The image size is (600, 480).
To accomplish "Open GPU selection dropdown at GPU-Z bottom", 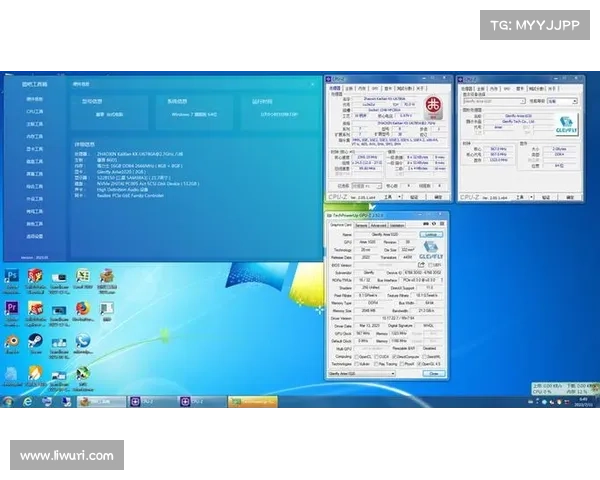I will pyautogui.click(x=362, y=373).
